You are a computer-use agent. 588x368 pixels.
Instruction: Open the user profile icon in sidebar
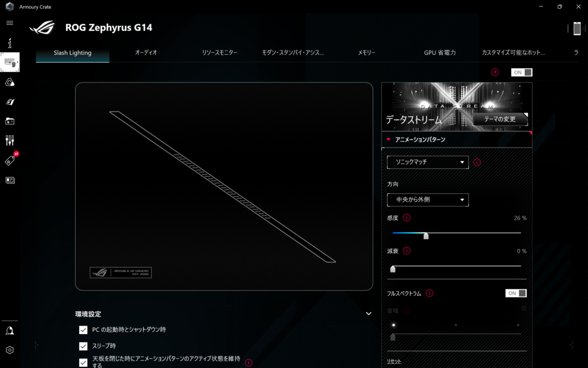(10, 331)
